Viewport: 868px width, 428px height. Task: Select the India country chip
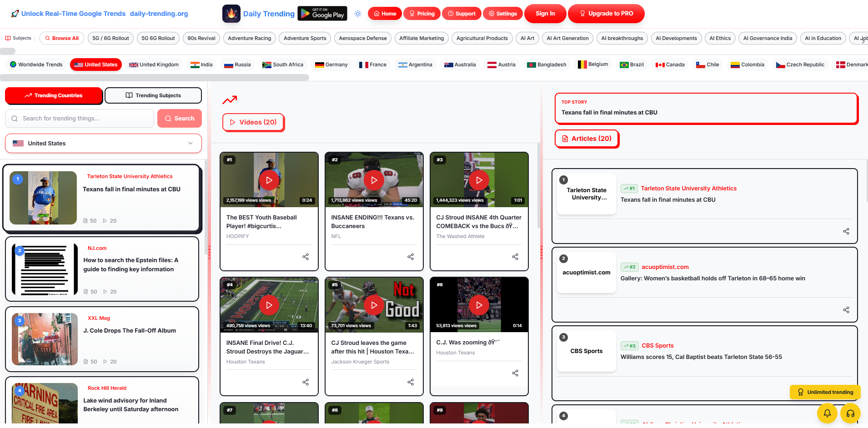click(x=201, y=65)
